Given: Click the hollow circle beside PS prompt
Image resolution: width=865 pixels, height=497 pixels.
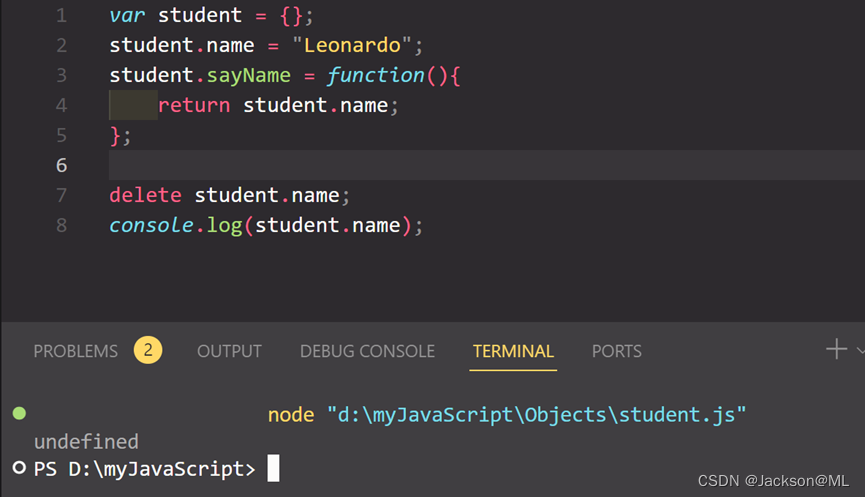Looking at the screenshot, I should coord(19,468).
